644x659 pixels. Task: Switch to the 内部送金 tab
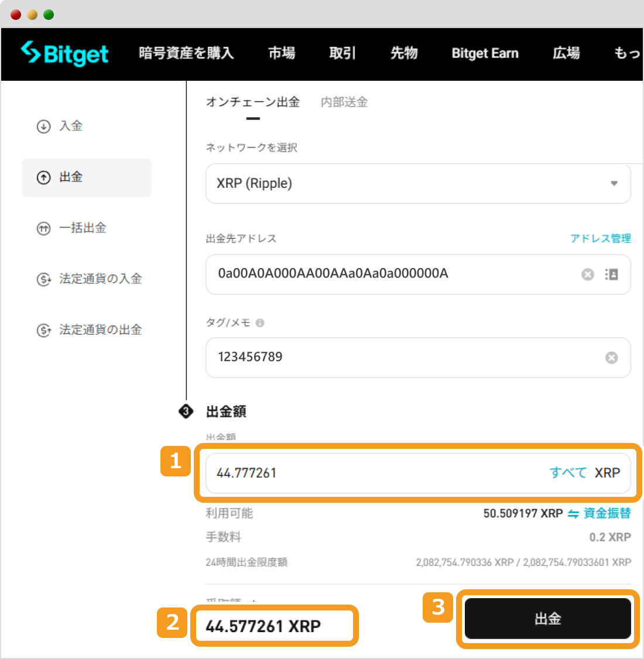tap(344, 102)
